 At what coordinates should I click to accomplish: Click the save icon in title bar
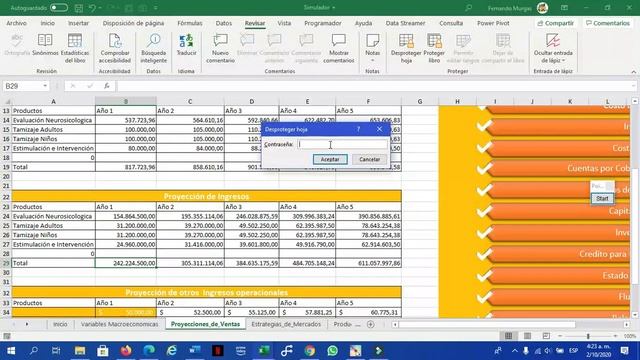point(79,8)
